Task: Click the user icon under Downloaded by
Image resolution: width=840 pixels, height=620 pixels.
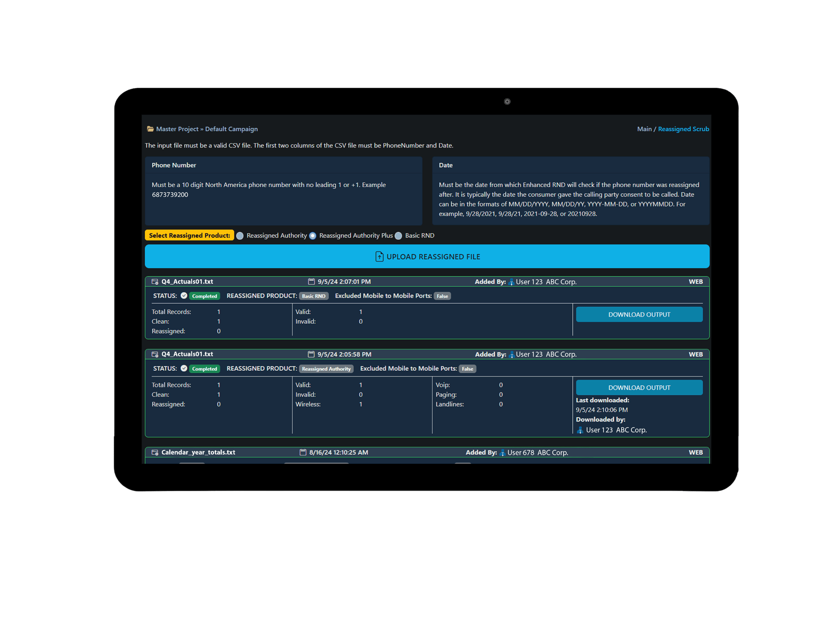Action: coord(580,429)
